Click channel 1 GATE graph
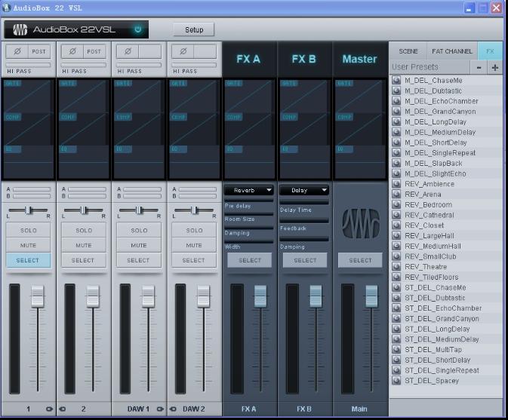This screenshot has height=420, width=508. pos(28,97)
